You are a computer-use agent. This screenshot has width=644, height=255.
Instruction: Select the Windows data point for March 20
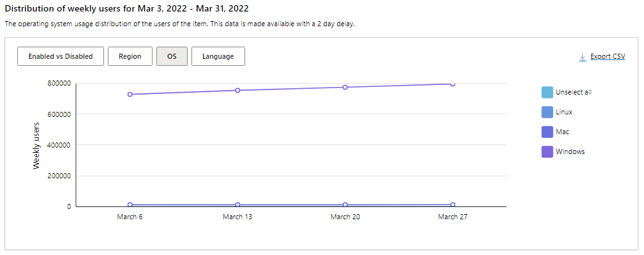point(345,87)
